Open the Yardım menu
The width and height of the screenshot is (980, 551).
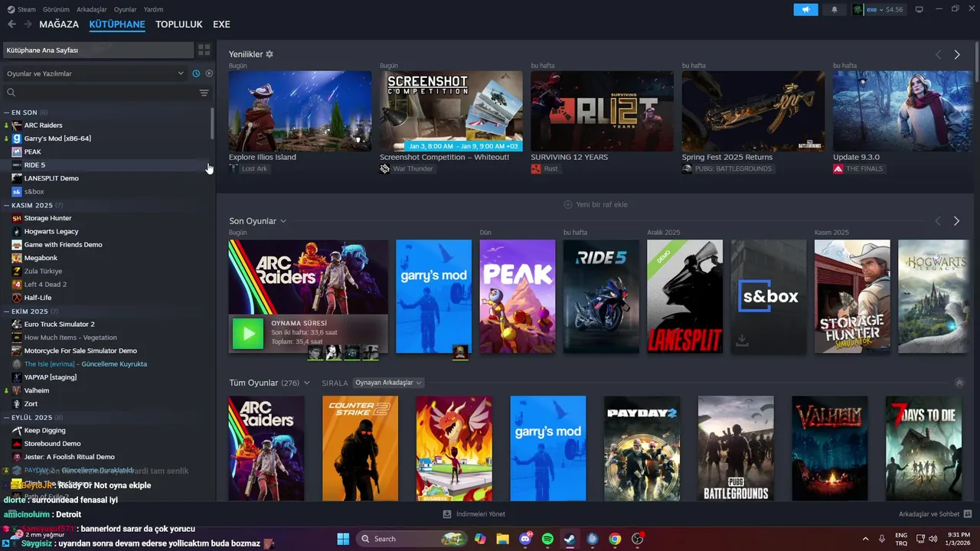click(153, 9)
